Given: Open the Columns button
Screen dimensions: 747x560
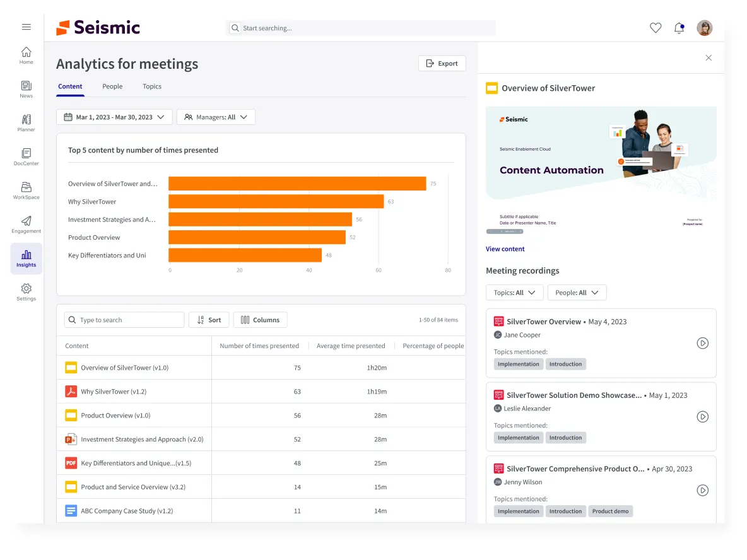Looking at the screenshot, I should pos(260,320).
